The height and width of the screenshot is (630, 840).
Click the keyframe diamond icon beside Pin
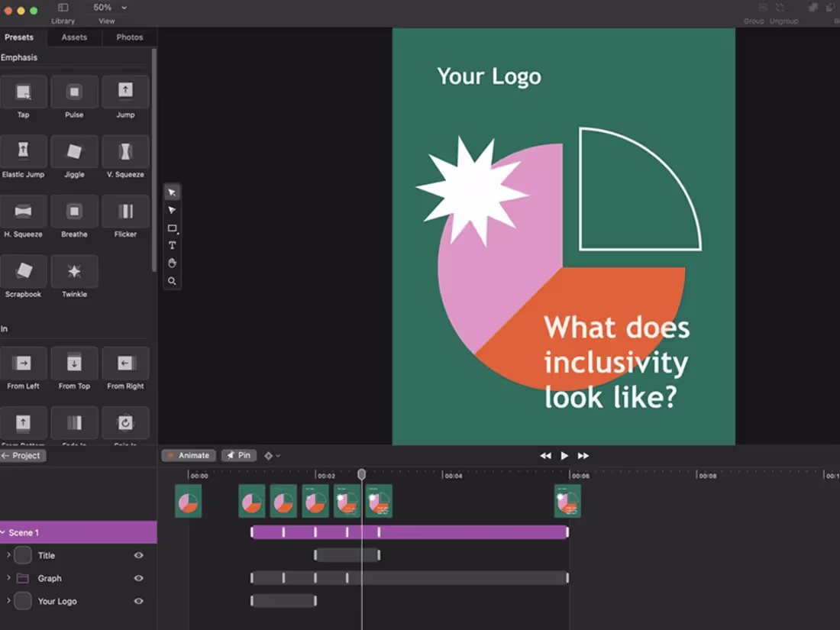click(x=270, y=455)
